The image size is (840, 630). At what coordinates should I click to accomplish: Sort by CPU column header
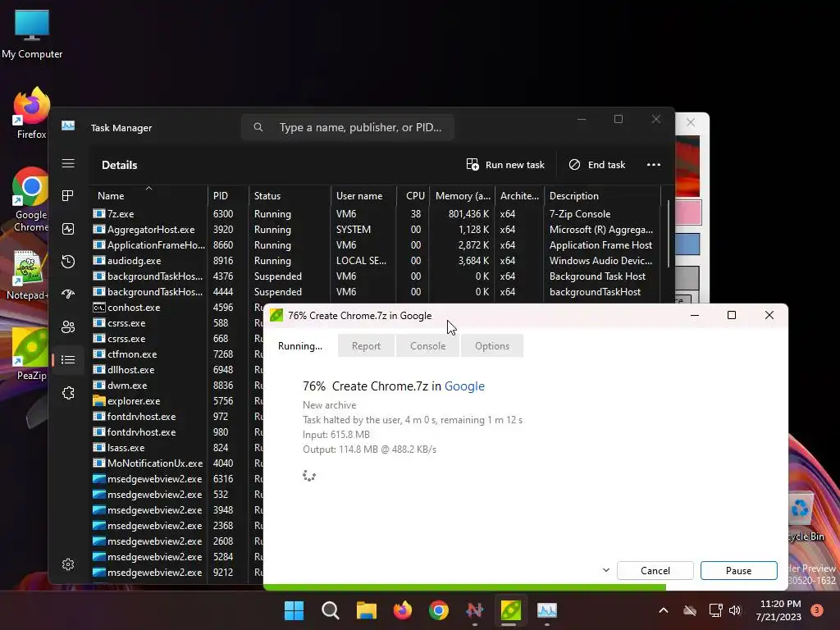(x=413, y=195)
